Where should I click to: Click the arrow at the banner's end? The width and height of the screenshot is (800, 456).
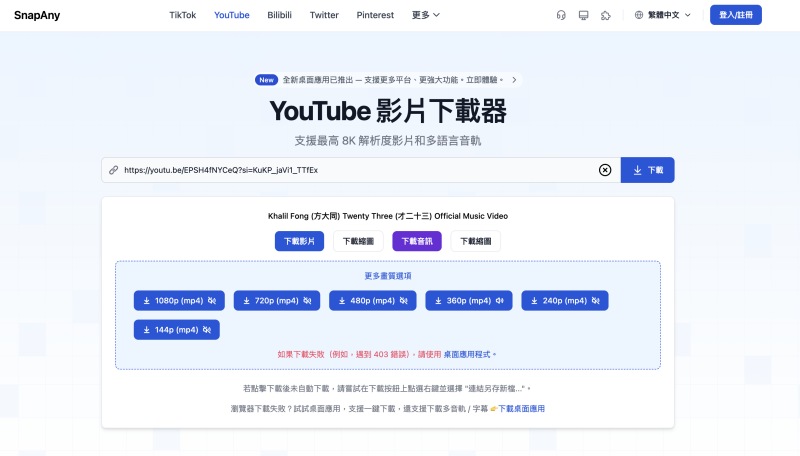(x=514, y=80)
